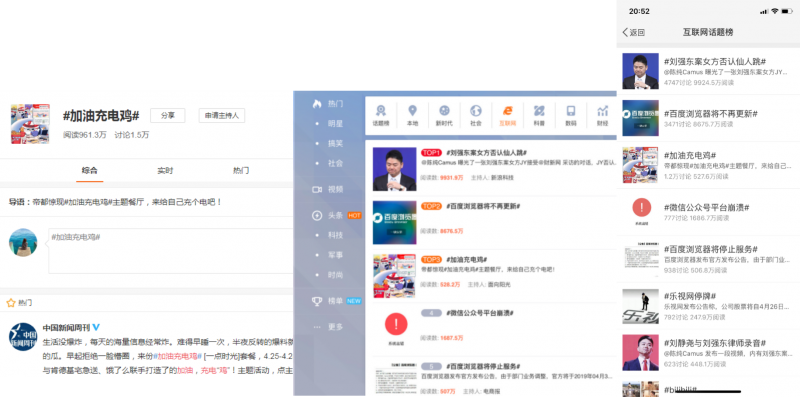Open 科技 in the sidebar menu
This screenshot has height=397, width=800.
335,235
